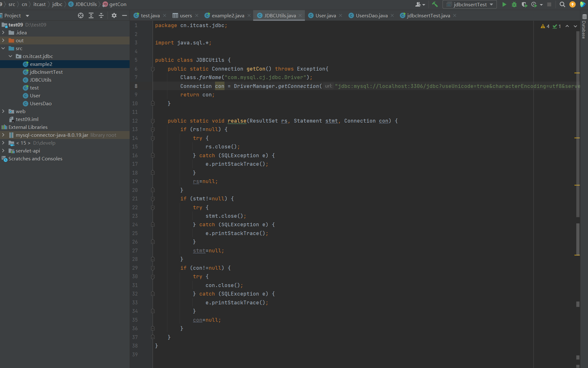Open the Database tool window
588x368 pixels.
click(584, 26)
